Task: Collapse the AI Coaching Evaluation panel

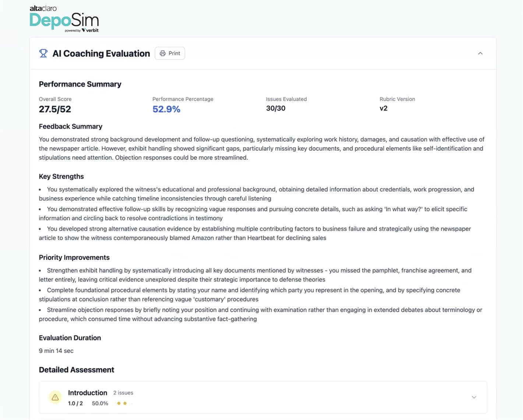Action: point(480,53)
